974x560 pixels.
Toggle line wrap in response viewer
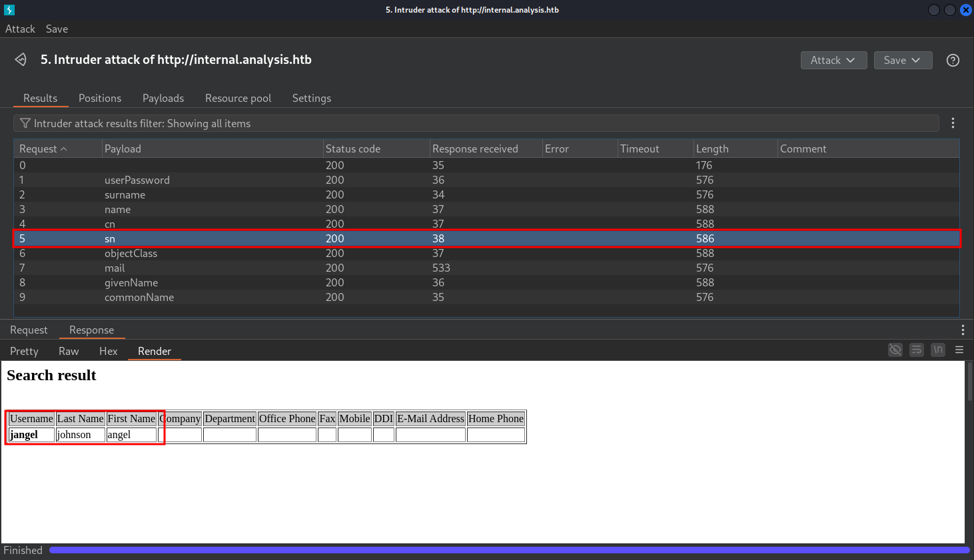[917, 350]
